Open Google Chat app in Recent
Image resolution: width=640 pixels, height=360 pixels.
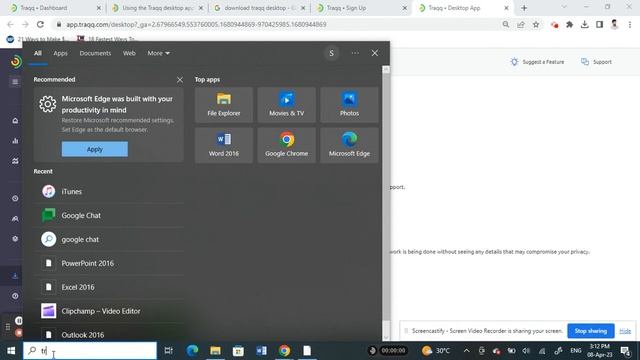tap(109, 216)
